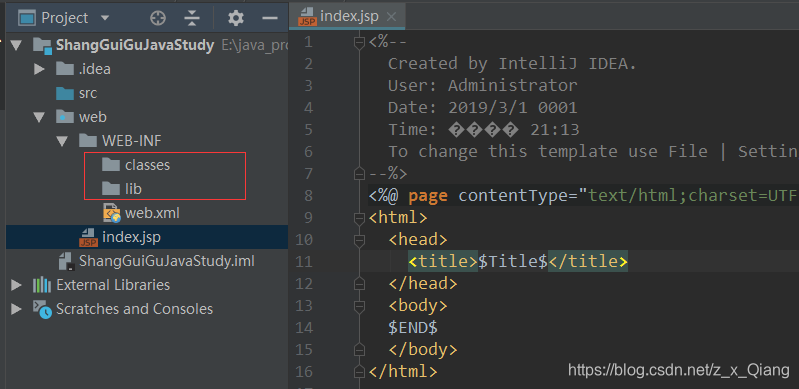Open the Project view dropdown
The width and height of the screenshot is (799, 389).
click(x=105, y=18)
